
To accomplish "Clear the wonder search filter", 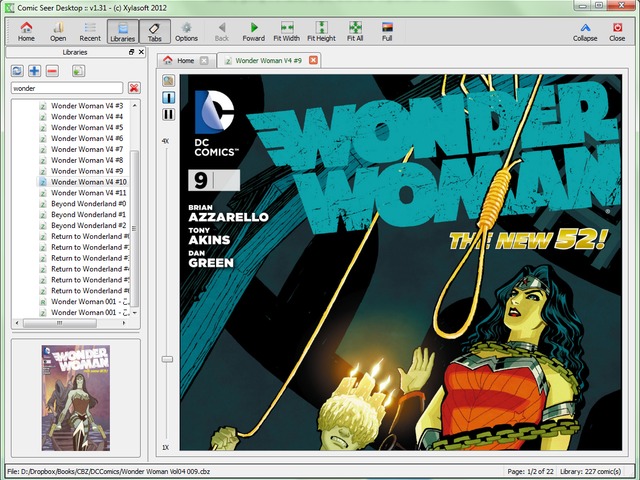I will [x=134, y=88].
